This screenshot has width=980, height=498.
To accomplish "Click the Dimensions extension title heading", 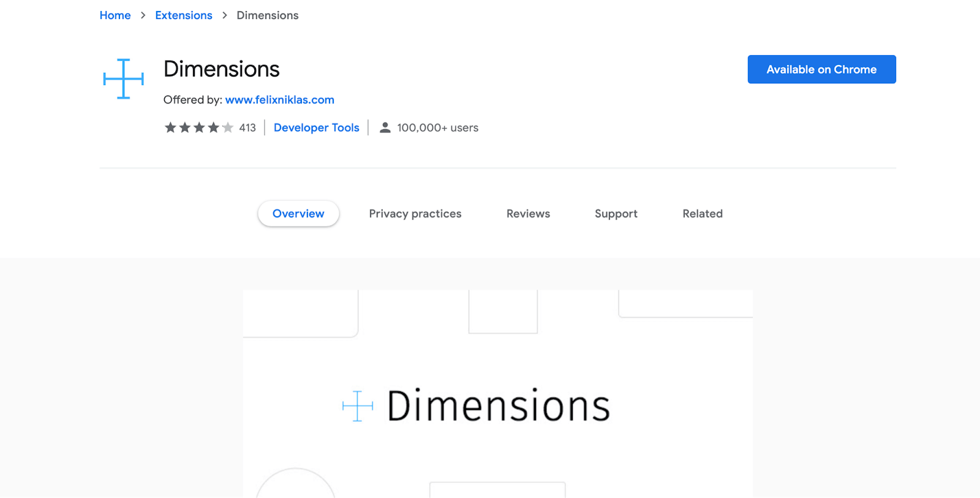I will (x=222, y=69).
